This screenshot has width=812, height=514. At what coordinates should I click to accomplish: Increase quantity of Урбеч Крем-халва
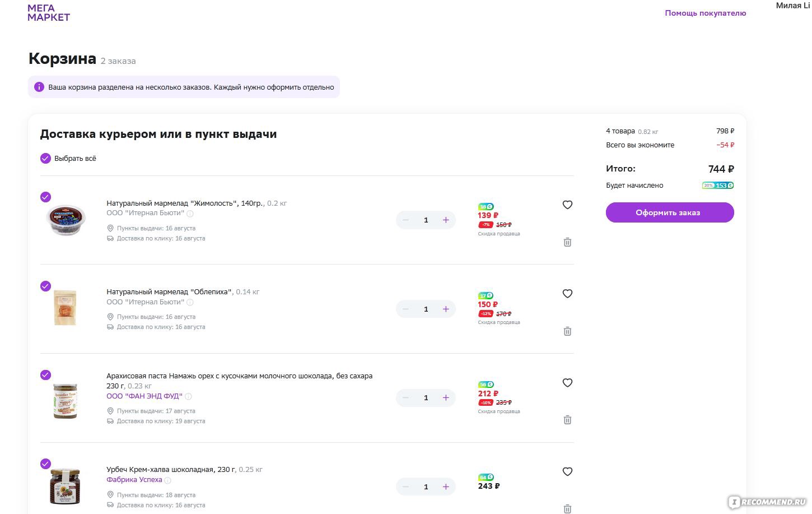[x=446, y=487]
